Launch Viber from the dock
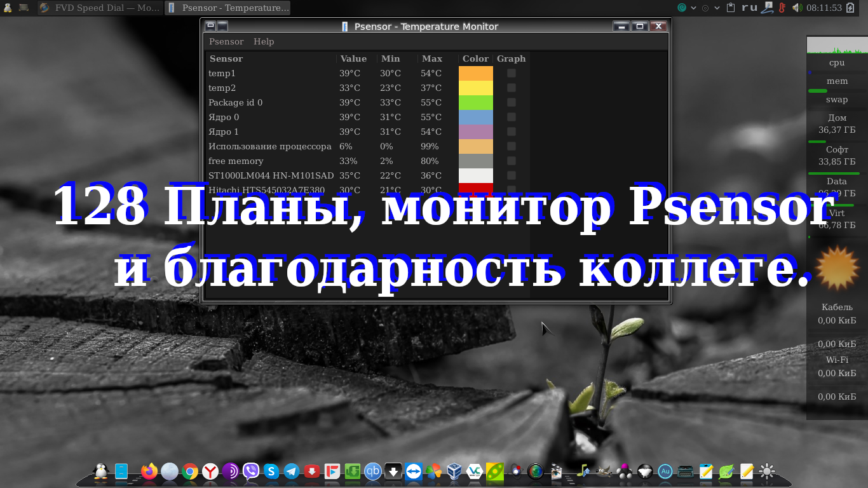 click(251, 471)
